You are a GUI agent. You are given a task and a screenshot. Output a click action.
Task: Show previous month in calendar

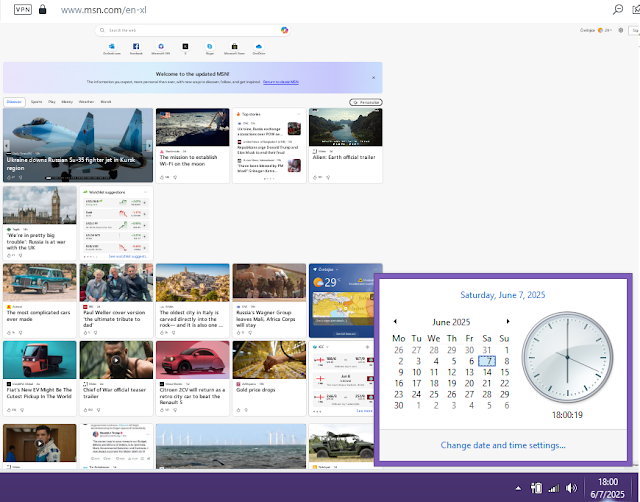pos(395,322)
